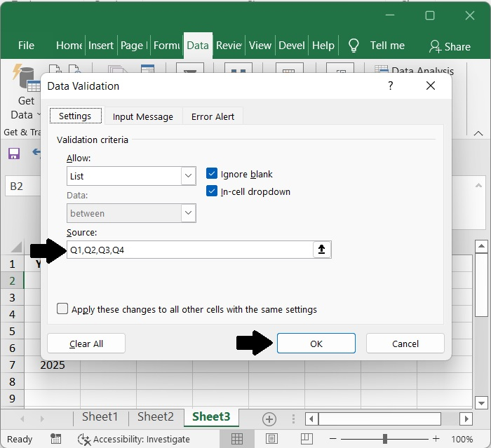Screen dimensions: 491x448
Task: Open the Input Message tab
Action: click(143, 117)
